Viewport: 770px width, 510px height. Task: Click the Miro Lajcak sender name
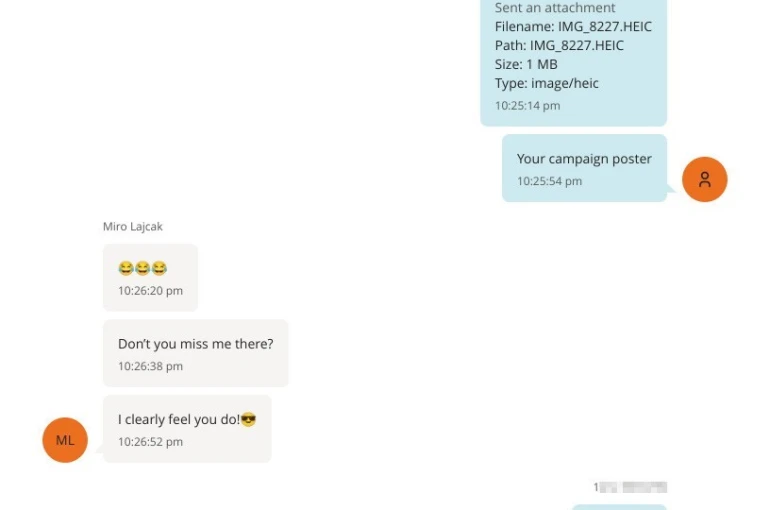coord(133,226)
